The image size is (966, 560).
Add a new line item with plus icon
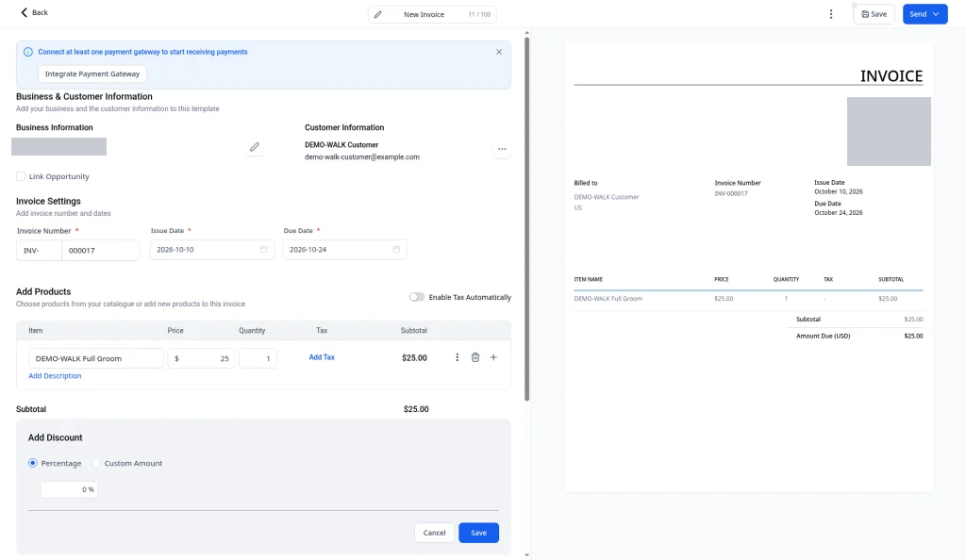point(493,357)
